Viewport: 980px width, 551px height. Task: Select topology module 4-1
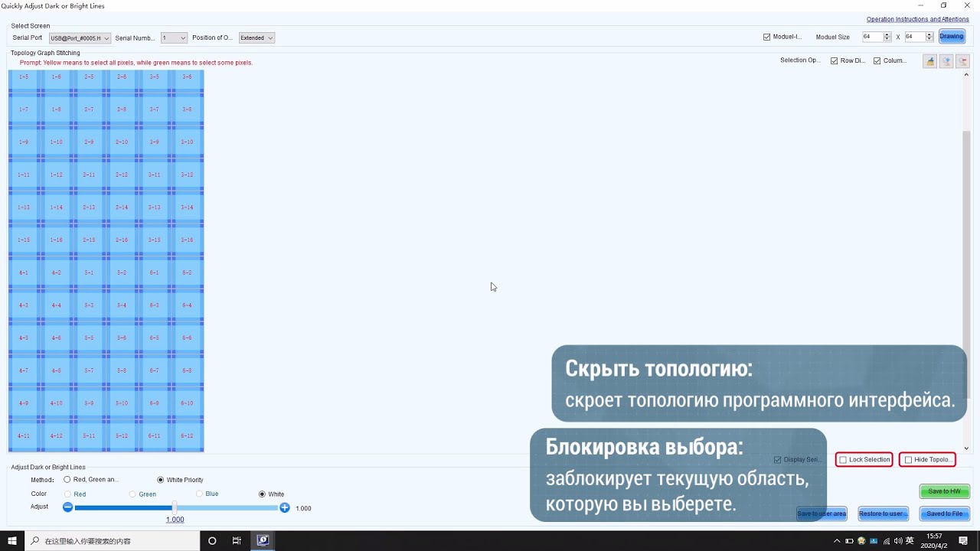coord(24,272)
